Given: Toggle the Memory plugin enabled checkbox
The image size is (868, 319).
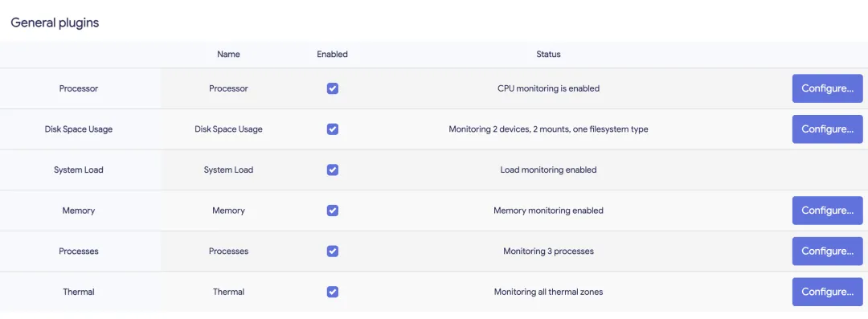Looking at the screenshot, I should [332, 211].
